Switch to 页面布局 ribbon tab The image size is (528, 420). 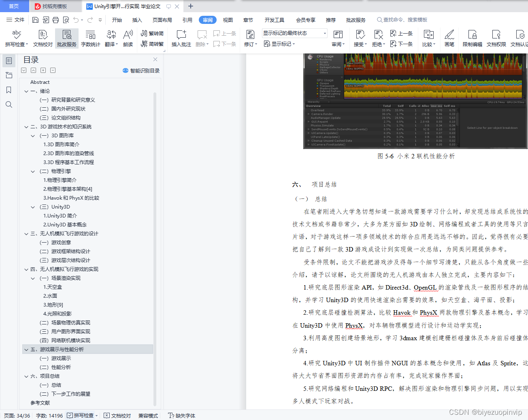[162, 20]
